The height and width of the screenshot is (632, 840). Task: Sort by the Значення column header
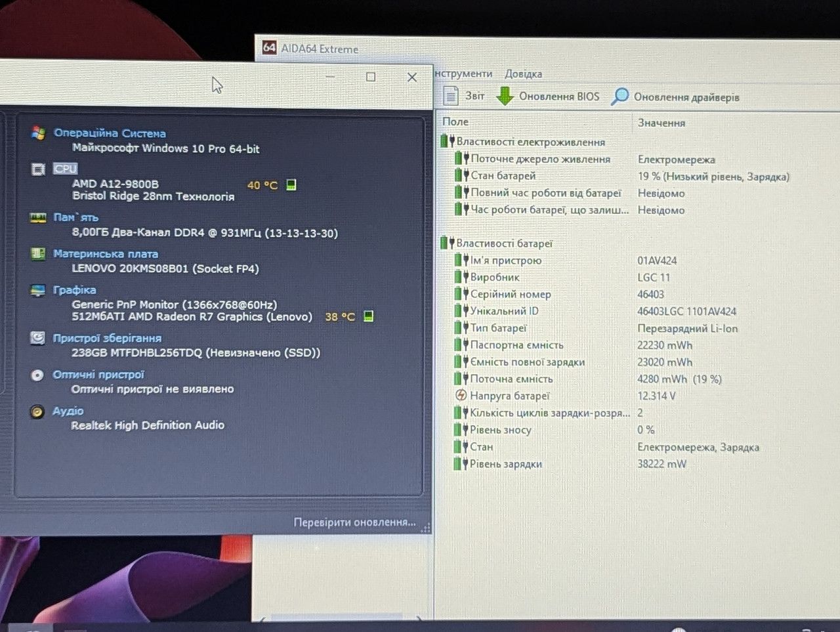[661, 123]
